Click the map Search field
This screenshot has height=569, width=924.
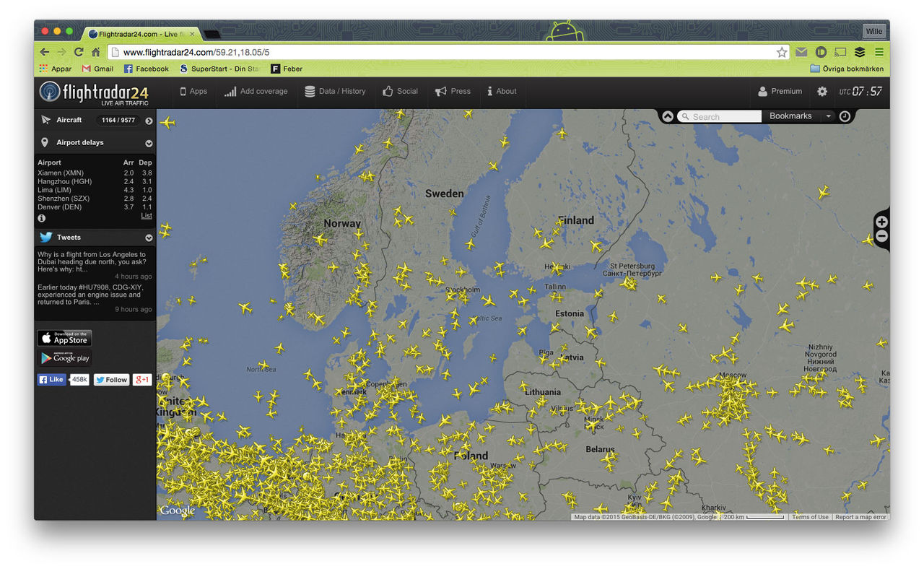coord(719,116)
